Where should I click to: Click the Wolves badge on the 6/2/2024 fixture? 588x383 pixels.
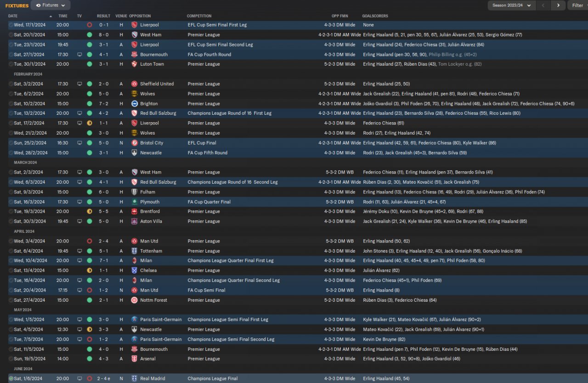(134, 94)
